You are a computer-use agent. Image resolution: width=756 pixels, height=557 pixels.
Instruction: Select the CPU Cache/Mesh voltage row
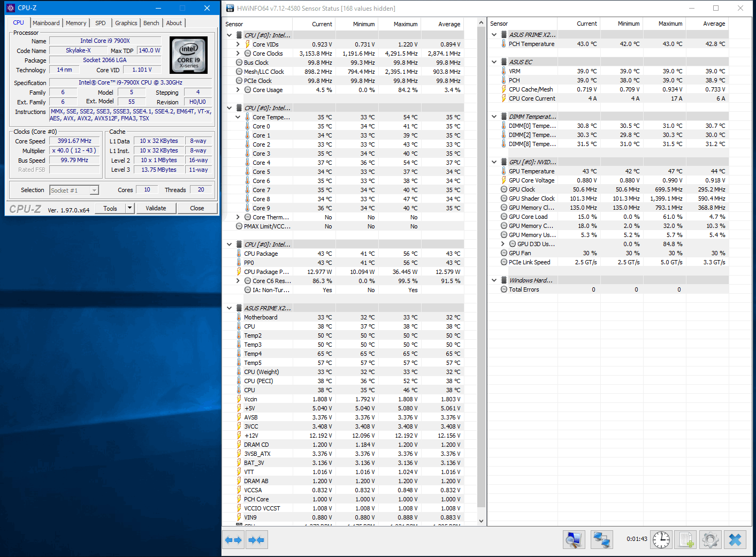coord(608,89)
